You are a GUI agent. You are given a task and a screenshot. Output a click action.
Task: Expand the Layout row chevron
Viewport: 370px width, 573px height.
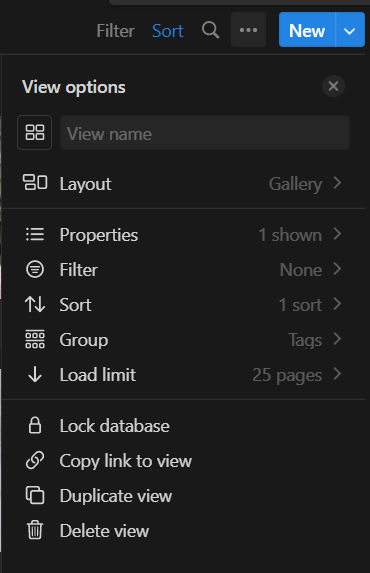coord(337,183)
